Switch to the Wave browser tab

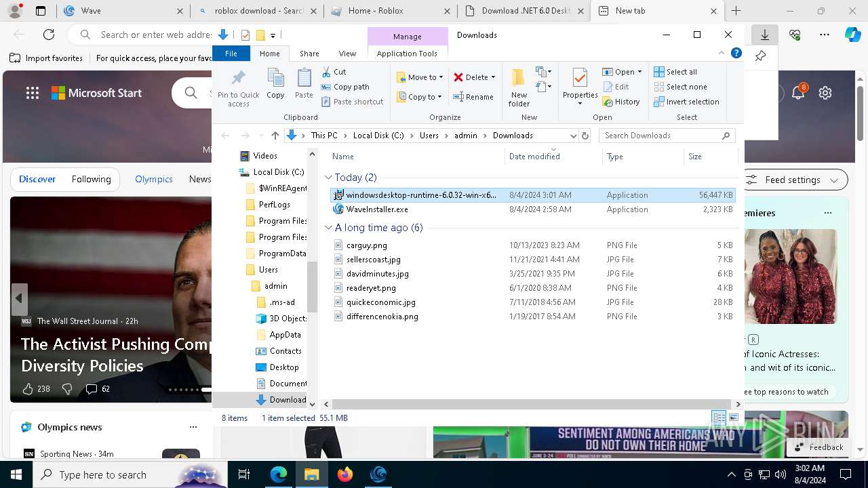tap(123, 11)
